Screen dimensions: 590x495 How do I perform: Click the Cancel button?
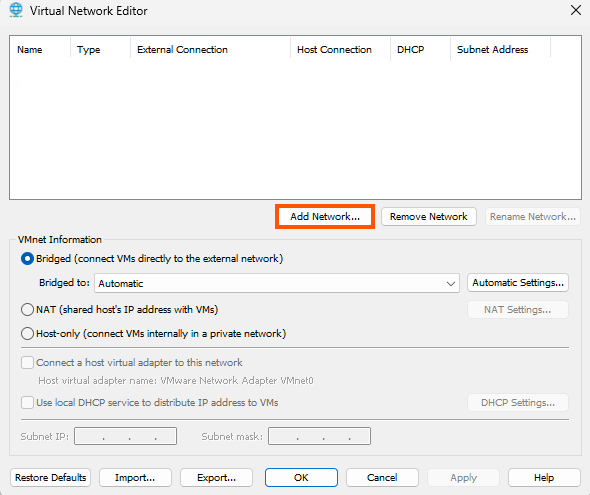[x=382, y=478]
